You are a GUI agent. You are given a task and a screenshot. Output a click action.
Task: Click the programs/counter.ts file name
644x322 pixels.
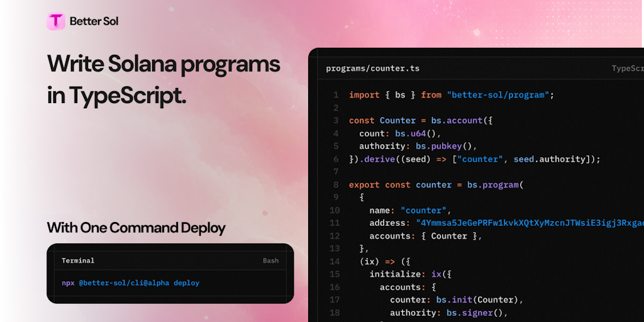[x=373, y=69]
